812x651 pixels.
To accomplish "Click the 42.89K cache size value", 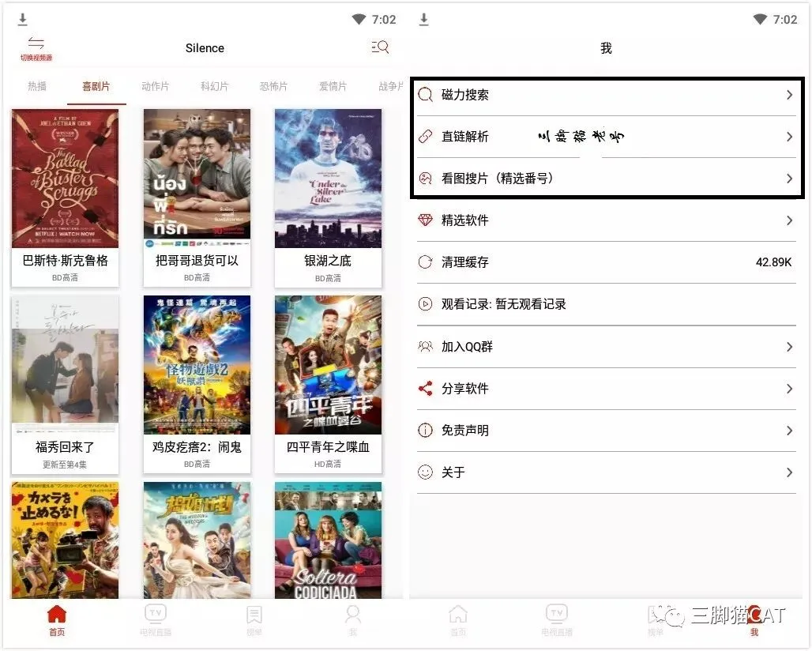I will pyautogui.click(x=773, y=262).
